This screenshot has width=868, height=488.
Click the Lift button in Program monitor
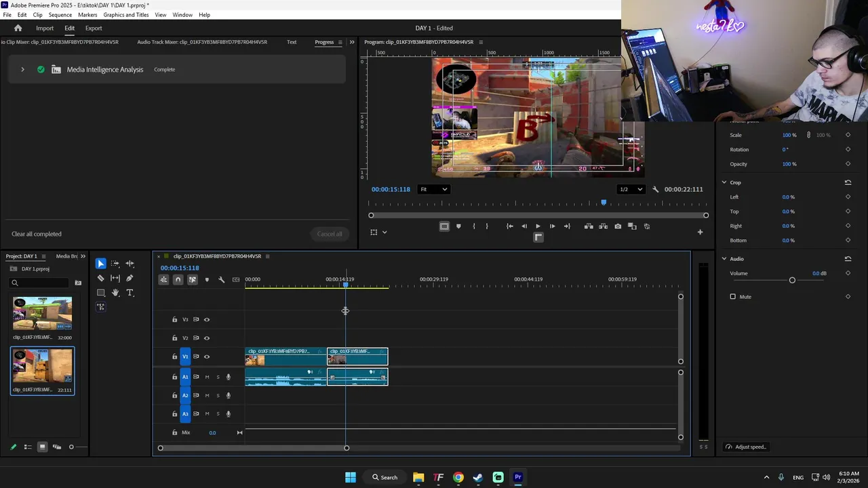[589, 226]
